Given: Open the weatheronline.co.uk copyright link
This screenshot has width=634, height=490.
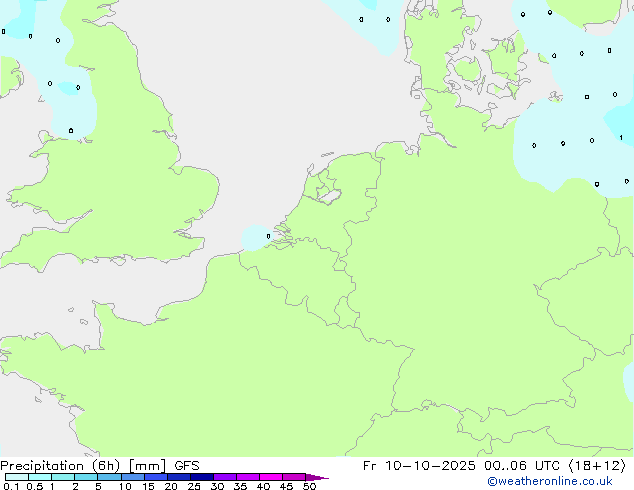Looking at the screenshot, I should tap(550, 481).
